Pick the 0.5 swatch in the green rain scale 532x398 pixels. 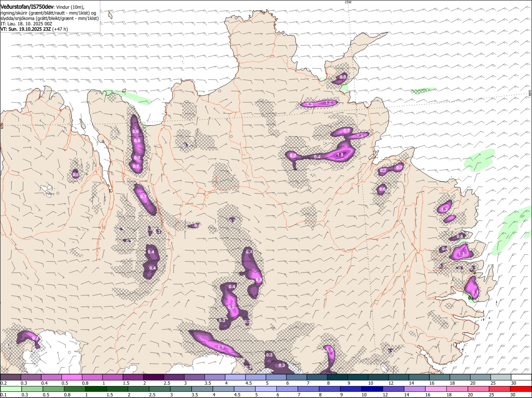[x=54, y=389]
